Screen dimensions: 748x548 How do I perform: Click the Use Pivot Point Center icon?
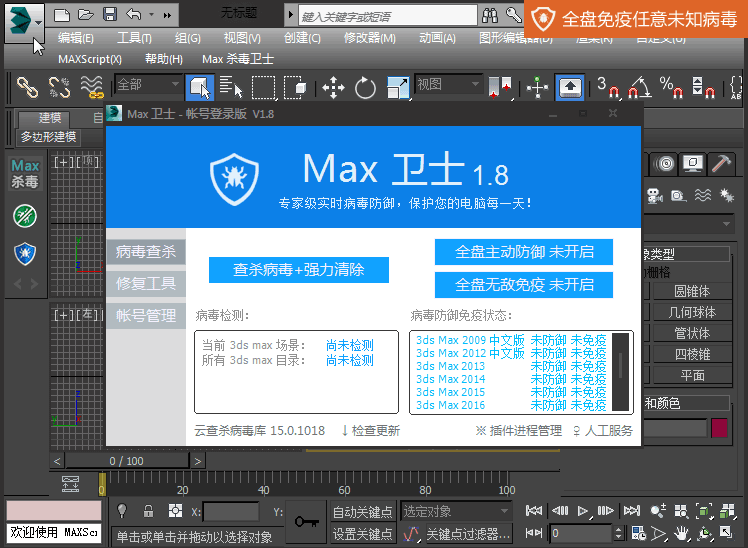[x=499, y=88]
